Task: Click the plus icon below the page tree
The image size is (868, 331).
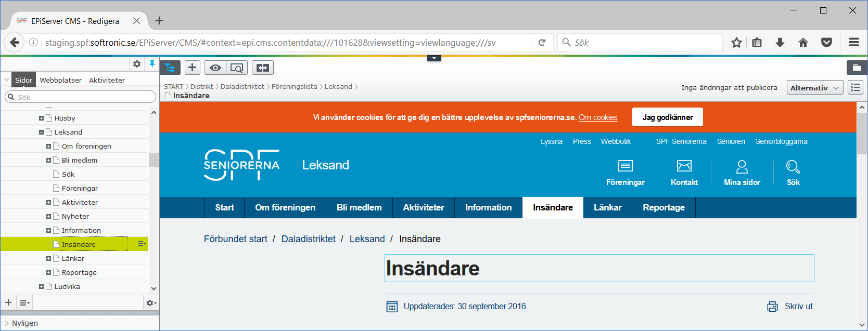Action: point(8,302)
